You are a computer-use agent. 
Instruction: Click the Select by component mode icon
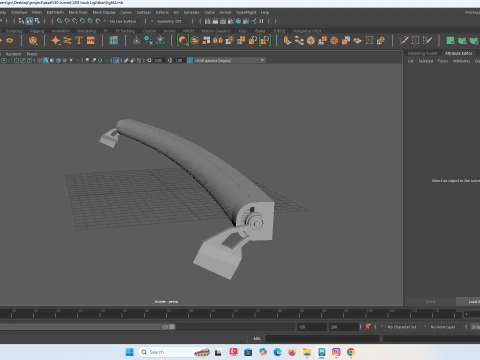point(37,21)
